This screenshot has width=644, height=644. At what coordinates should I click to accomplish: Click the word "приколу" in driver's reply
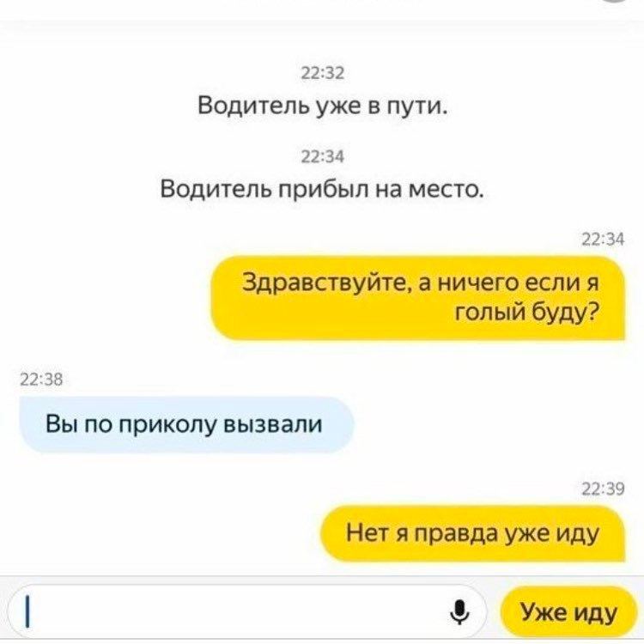(167, 425)
